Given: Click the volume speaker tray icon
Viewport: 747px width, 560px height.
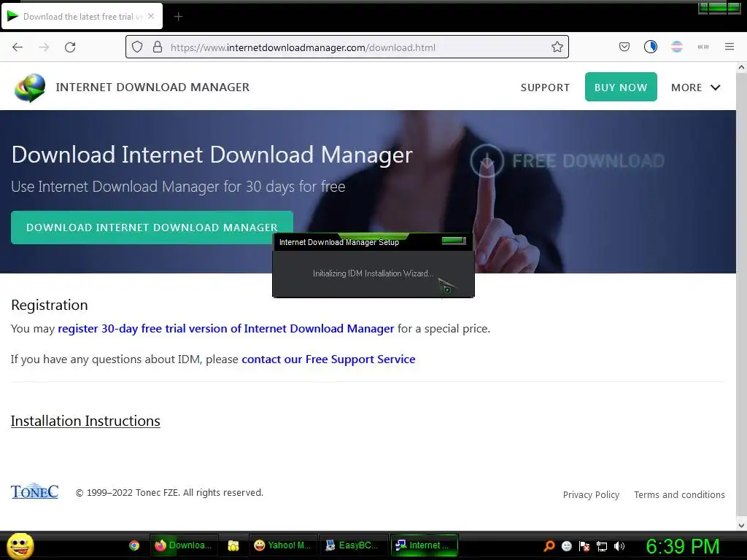Looking at the screenshot, I should coord(619,545).
